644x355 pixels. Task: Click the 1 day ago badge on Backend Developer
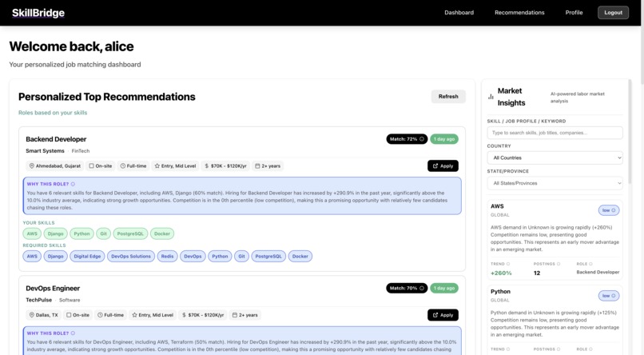(444, 139)
